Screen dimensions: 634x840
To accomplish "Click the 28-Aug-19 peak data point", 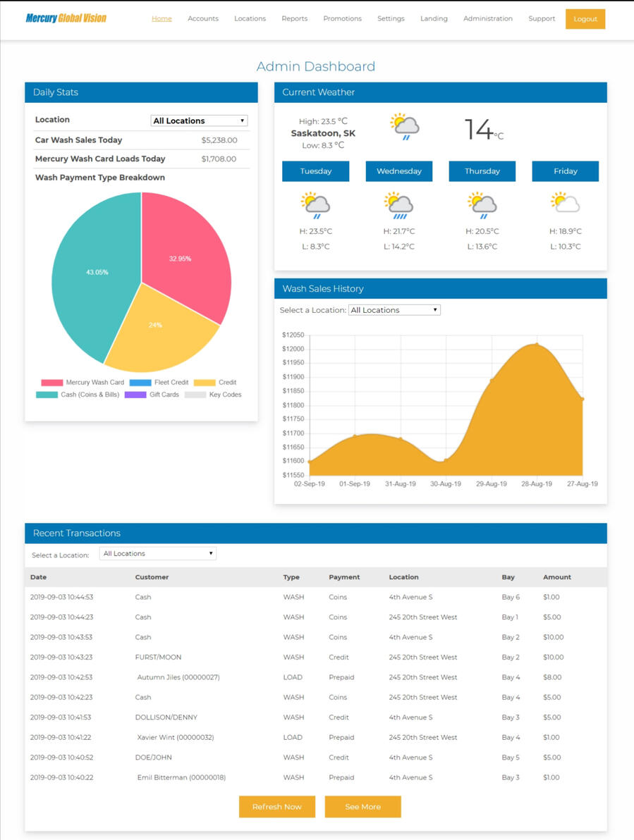I will [x=537, y=345].
